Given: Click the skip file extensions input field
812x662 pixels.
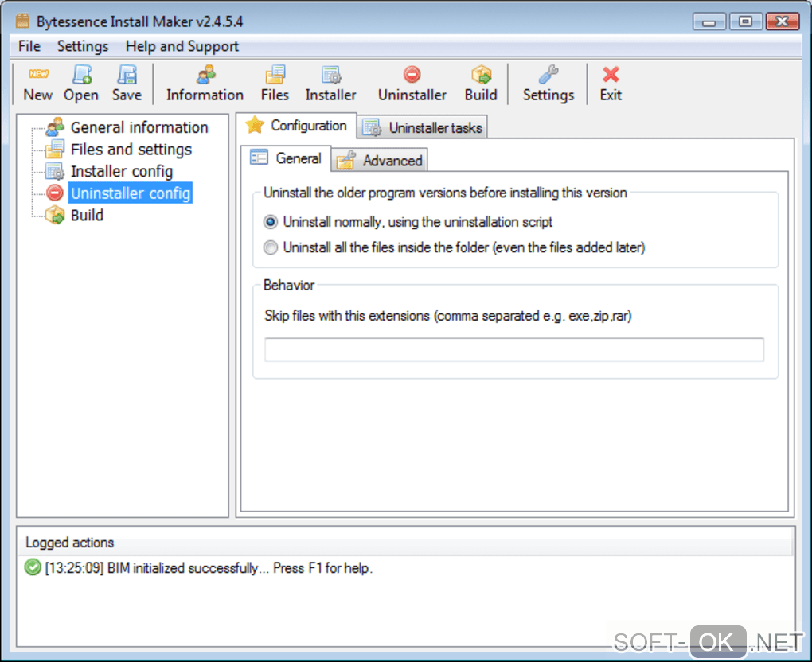Looking at the screenshot, I should coord(514,350).
